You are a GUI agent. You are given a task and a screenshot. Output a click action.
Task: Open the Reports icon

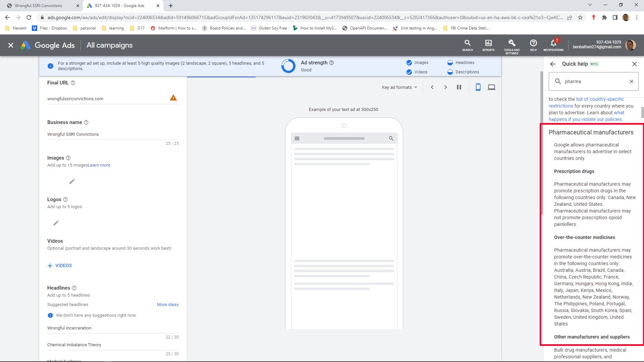(488, 45)
